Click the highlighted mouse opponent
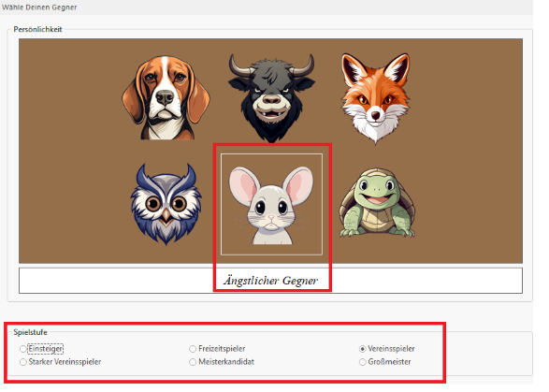The width and height of the screenshot is (549, 392). click(271, 205)
